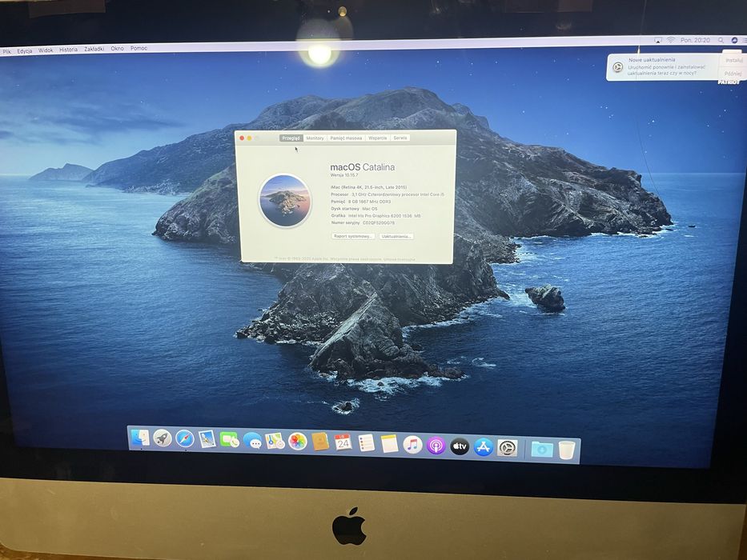This screenshot has width=747, height=560.
Task: Open Contacts brown book icon
Action: 320,442
